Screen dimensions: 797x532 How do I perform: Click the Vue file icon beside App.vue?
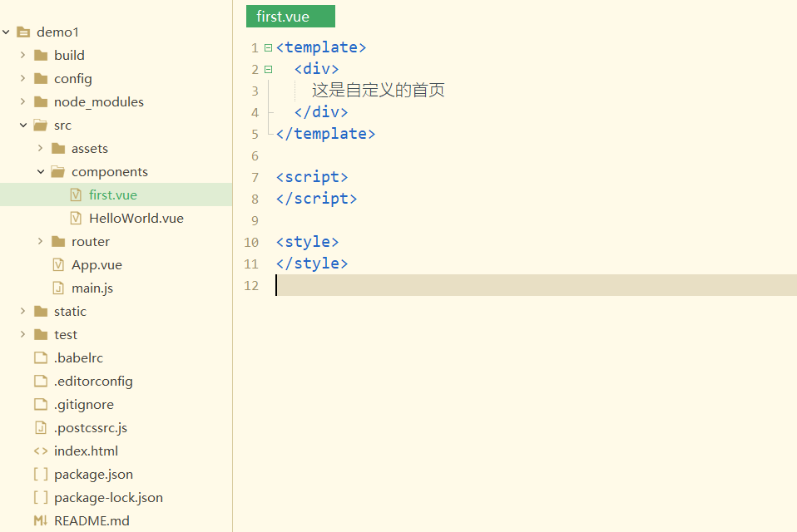(x=58, y=265)
